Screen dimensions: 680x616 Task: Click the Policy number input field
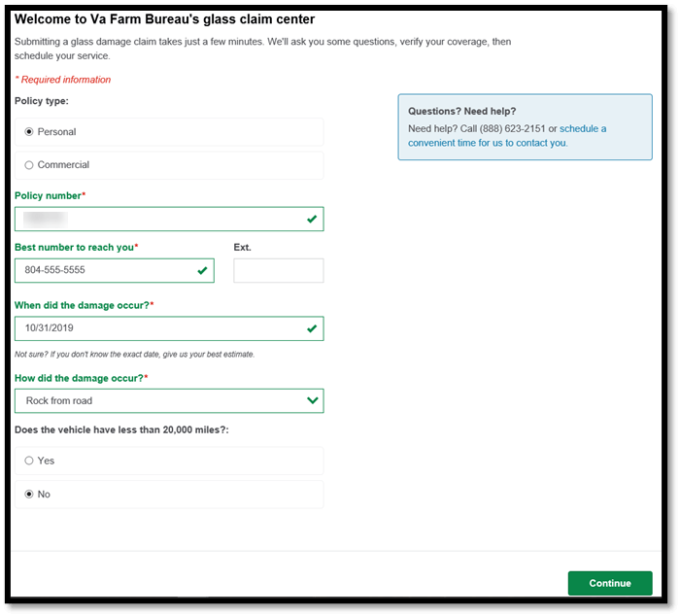pyautogui.click(x=169, y=219)
